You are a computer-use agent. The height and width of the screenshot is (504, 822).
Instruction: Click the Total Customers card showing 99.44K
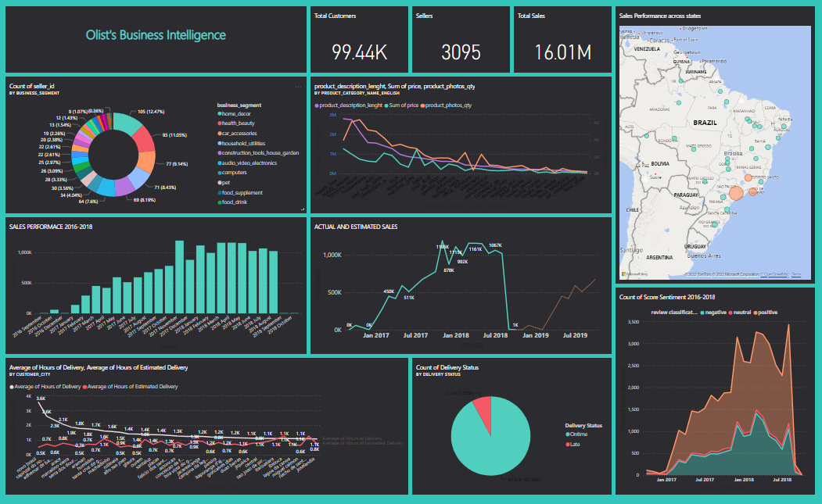[359, 40]
